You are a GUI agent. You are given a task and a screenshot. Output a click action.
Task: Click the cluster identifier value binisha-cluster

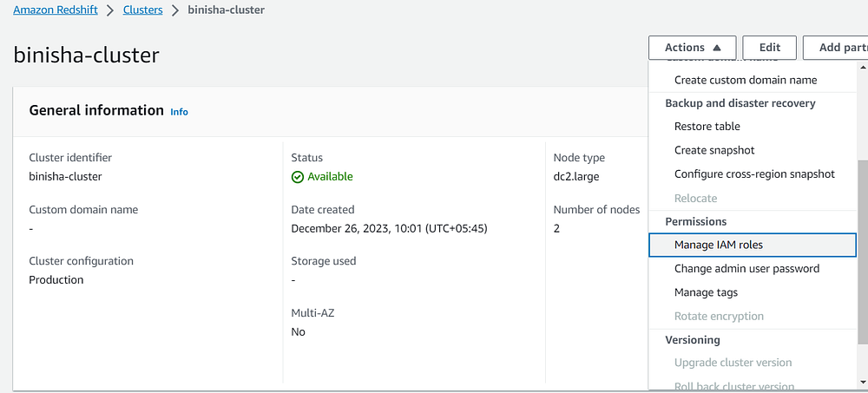point(65,177)
